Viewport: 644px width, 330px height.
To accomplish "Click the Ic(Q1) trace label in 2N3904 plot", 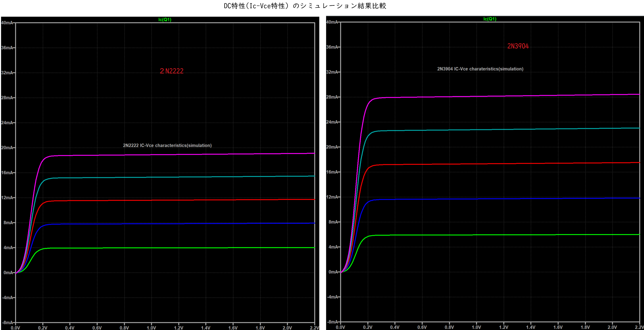I will 490,19.
